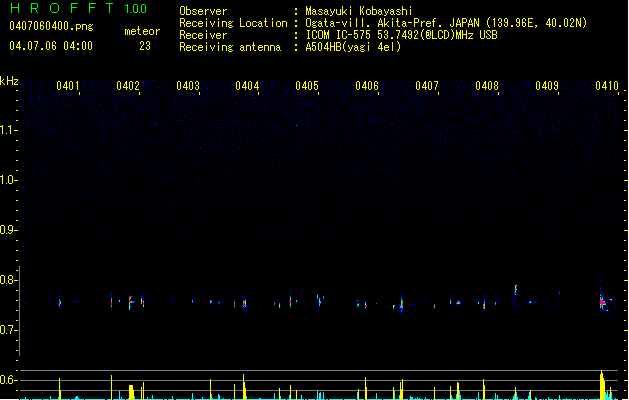The width and height of the screenshot is (629, 400).
Task: Click the 0401 time marker
Action: (x=68, y=86)
